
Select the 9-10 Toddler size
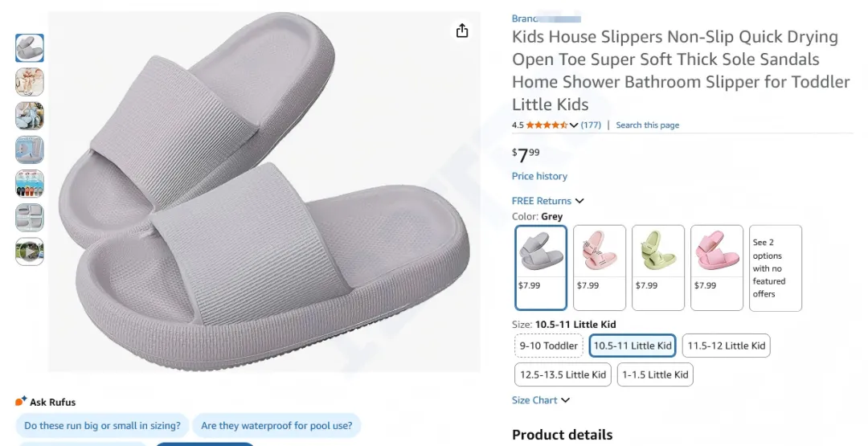click(x=548, y=346)
